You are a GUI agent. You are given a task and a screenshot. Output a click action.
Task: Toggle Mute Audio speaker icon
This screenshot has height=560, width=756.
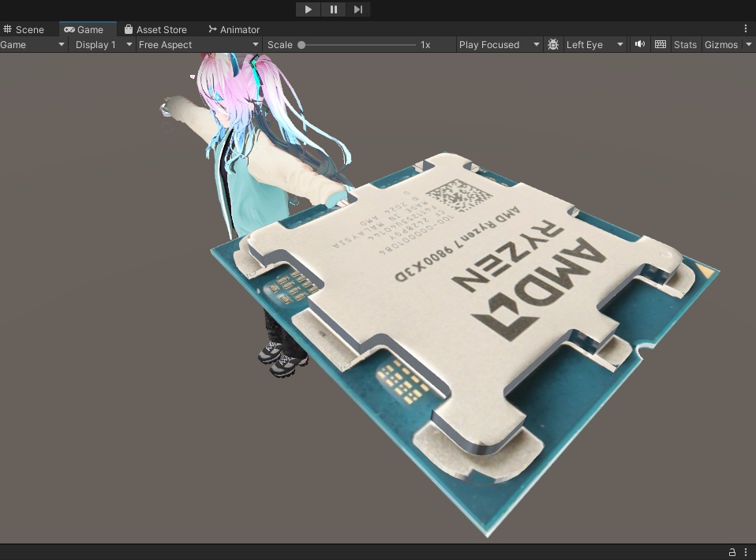coord(640,44)
